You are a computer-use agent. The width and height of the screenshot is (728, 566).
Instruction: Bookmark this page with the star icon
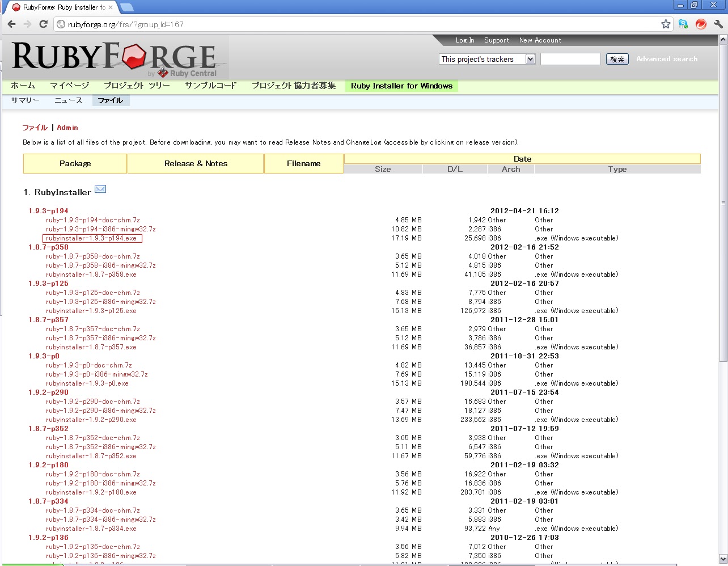click(x=666, y=24)
